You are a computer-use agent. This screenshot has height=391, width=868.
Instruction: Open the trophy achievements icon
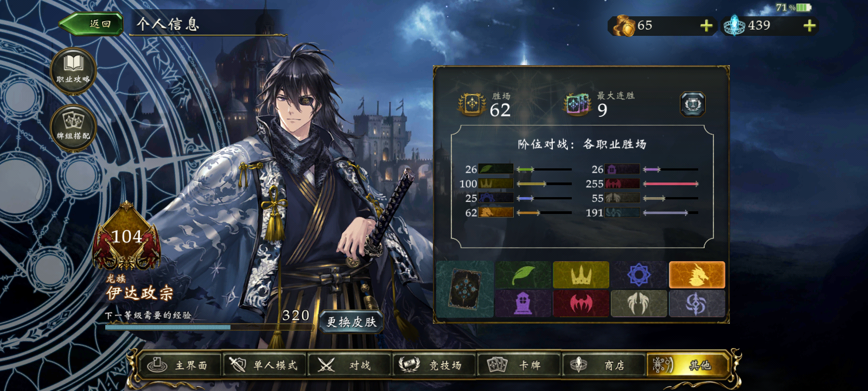(693, 104)
